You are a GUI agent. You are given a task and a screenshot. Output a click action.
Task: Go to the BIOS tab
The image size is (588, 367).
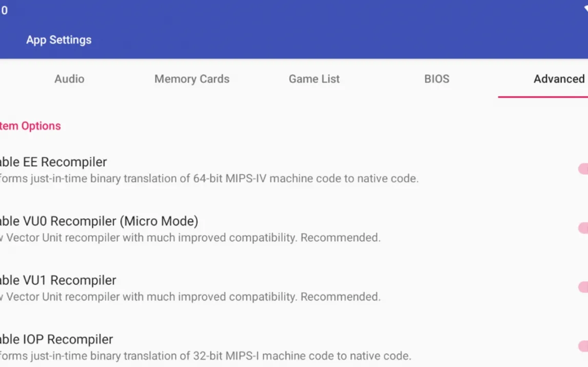click(437, 79)
